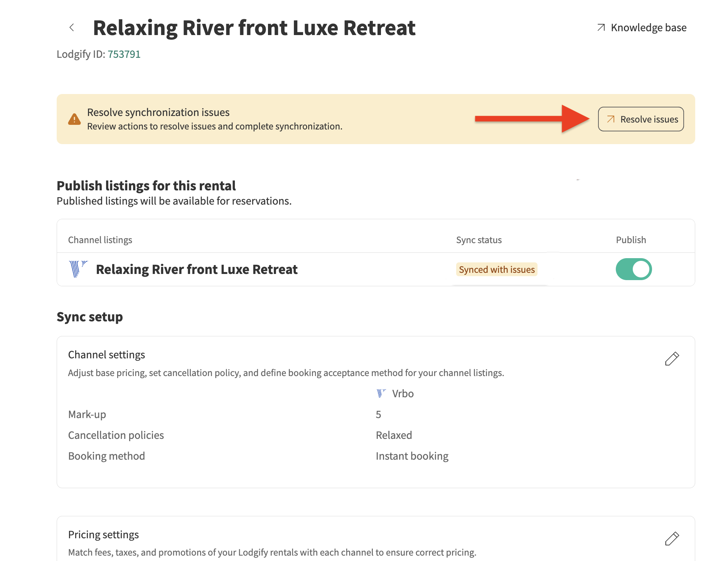The image size is (728, 561).
Task: Click the Knowledge base arrow icon
Action: (x=601, y=27)
